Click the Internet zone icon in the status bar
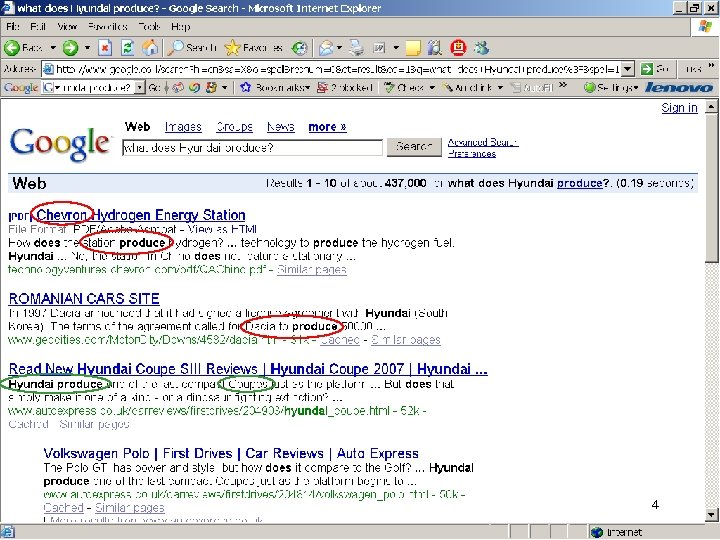 coord(596,532)
